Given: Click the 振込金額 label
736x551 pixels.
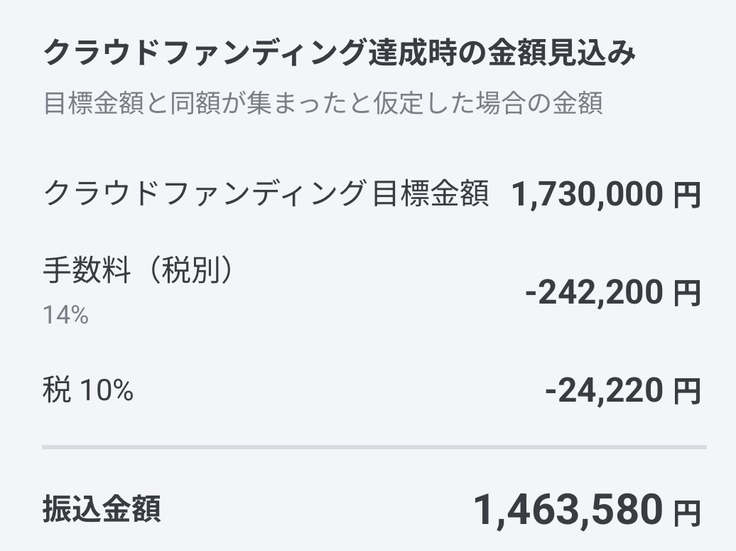Looking at the screenshot, I should point(100,509).
